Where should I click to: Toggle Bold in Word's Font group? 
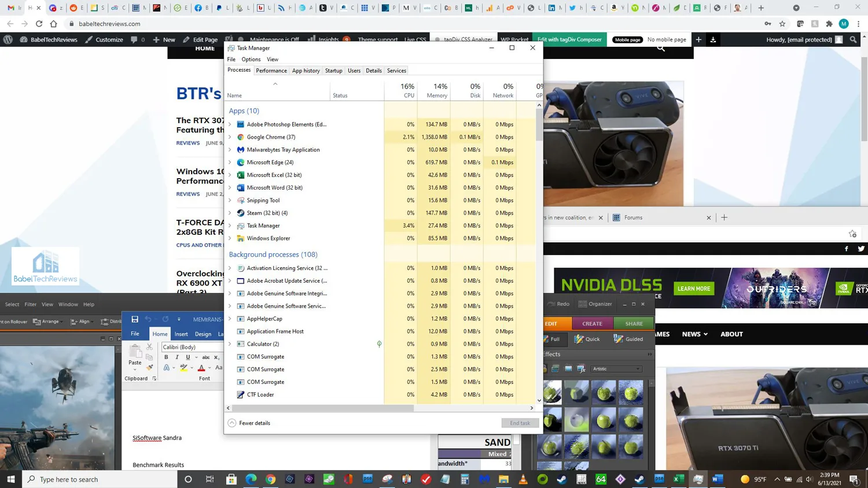(166, 357)
